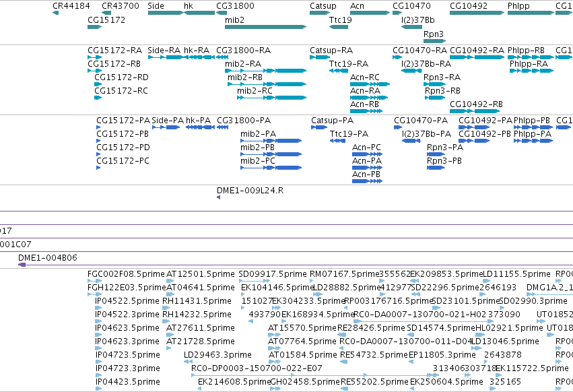Viewport: 573px width, 392px height.
Task: Select the RC0-DP0003-150700-022-E07 feature line
Action: (315, 375)
